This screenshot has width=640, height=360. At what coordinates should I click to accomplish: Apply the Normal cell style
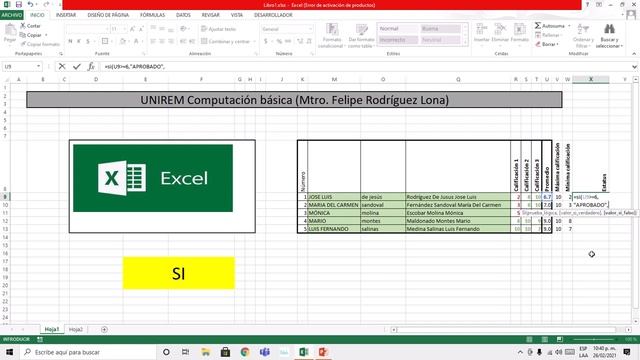[398, 29]
